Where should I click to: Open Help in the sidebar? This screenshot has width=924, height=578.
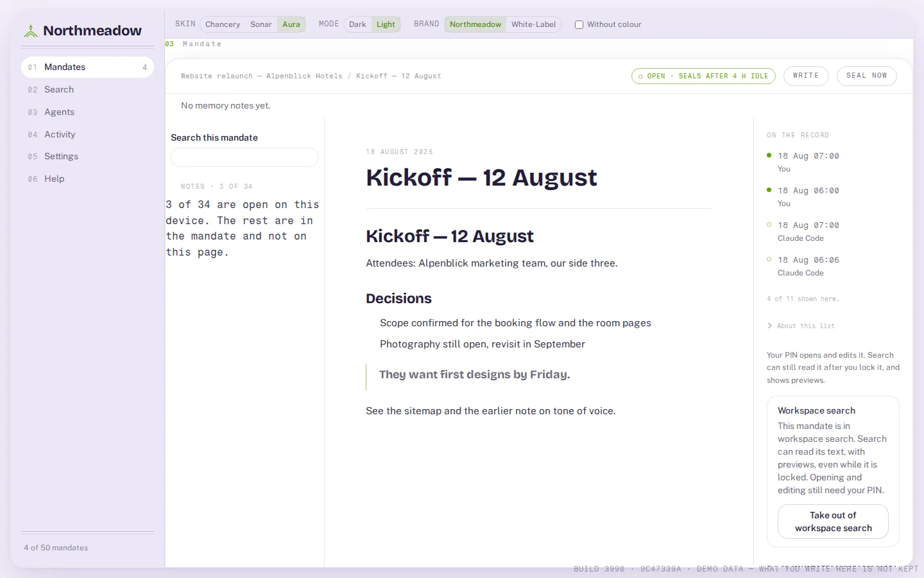(87, 179)
